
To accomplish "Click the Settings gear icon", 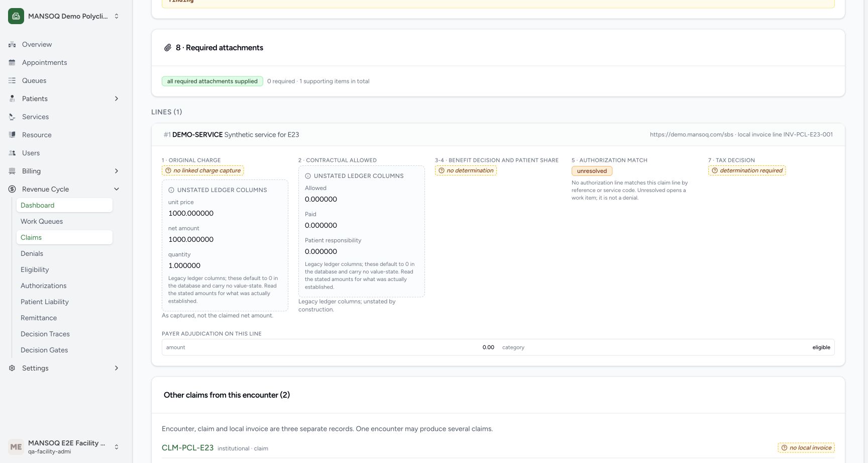I will click(x=12, y=368).
